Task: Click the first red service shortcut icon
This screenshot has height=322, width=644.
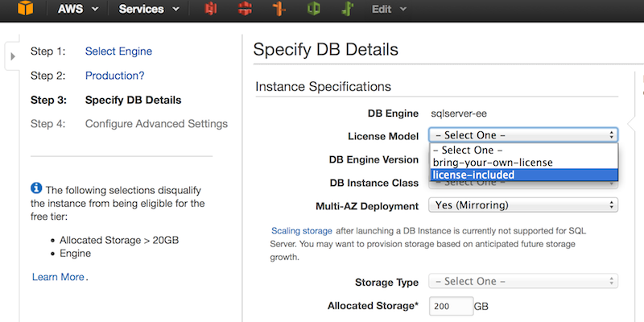Action: (x=212, y=10)
